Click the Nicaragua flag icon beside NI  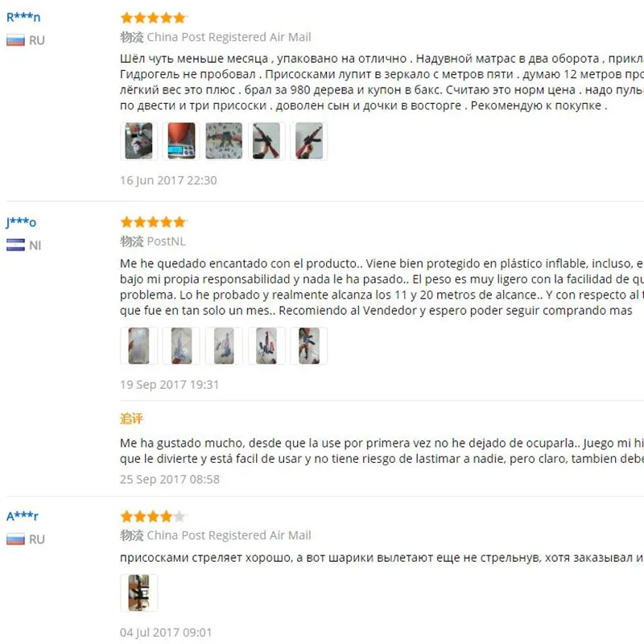coord(15,246)
